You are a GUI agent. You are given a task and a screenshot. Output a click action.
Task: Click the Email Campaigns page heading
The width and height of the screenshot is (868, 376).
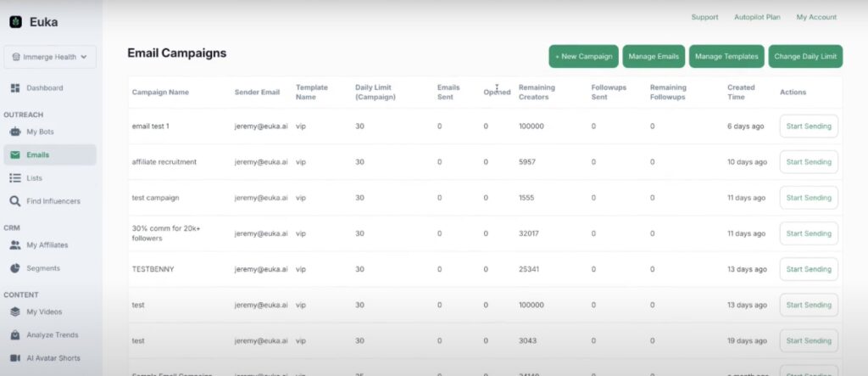click(176, 53)
